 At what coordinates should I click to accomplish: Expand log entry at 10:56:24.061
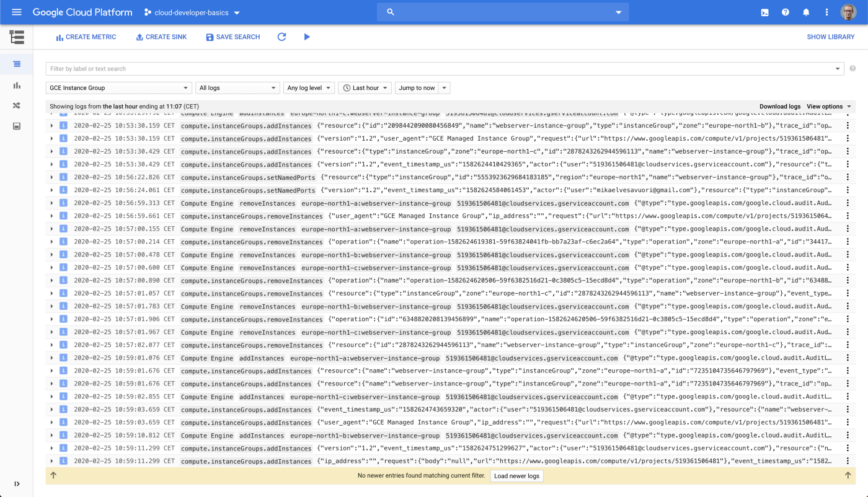52,190
